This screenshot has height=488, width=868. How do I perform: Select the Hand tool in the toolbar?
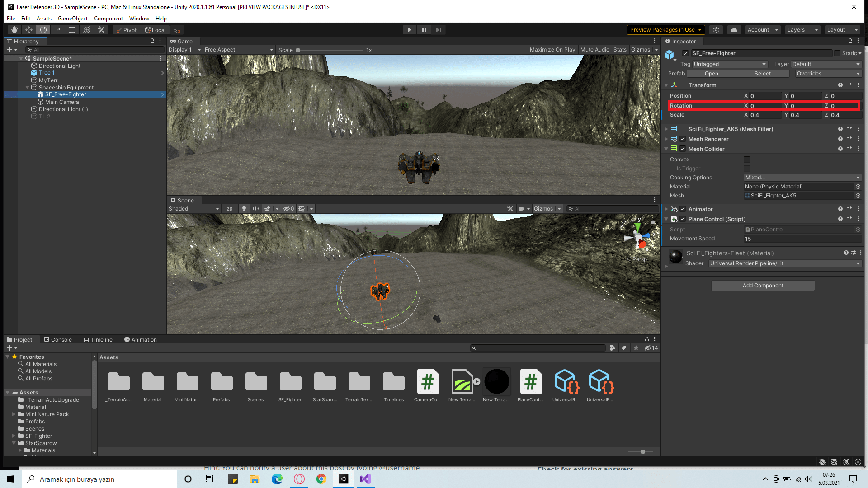click(x=14, y=30)
